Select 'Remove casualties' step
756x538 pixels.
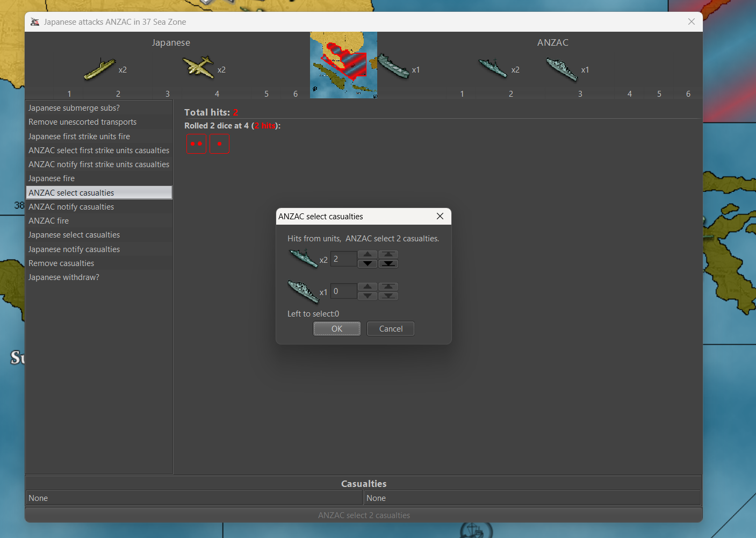point(99,263)
